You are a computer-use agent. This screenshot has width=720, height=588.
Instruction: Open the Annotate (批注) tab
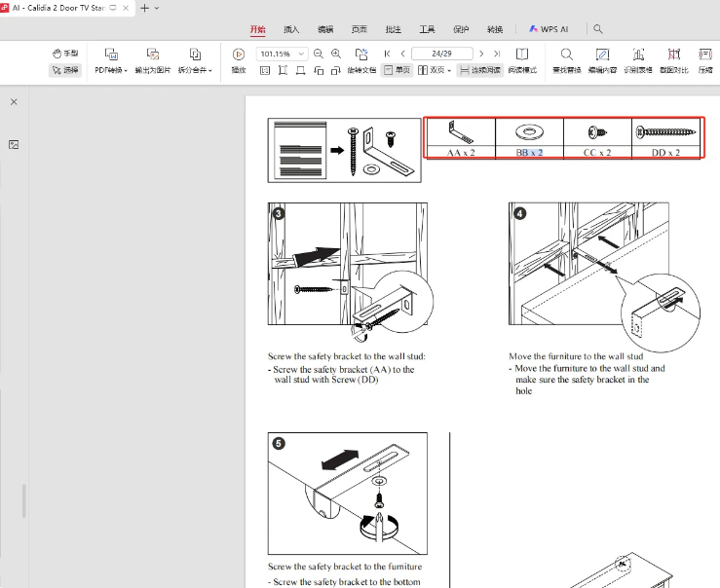pyautogui.click(x=394, y=29)
